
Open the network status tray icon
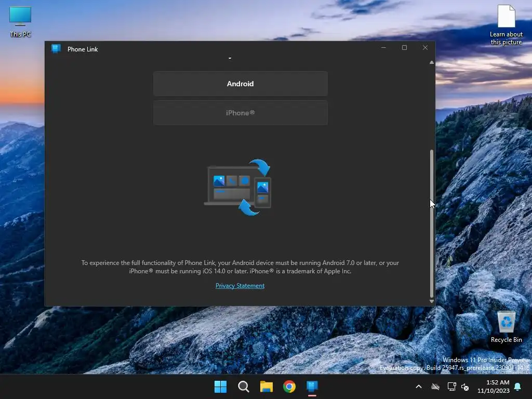[x=451, y=387]
